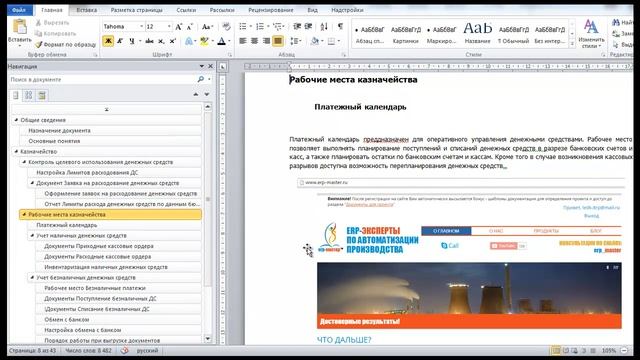This screenshot has width=640, height=360.
Task: Collapse 'Учет наличных денежных средств' node
Action: (32, 236)
